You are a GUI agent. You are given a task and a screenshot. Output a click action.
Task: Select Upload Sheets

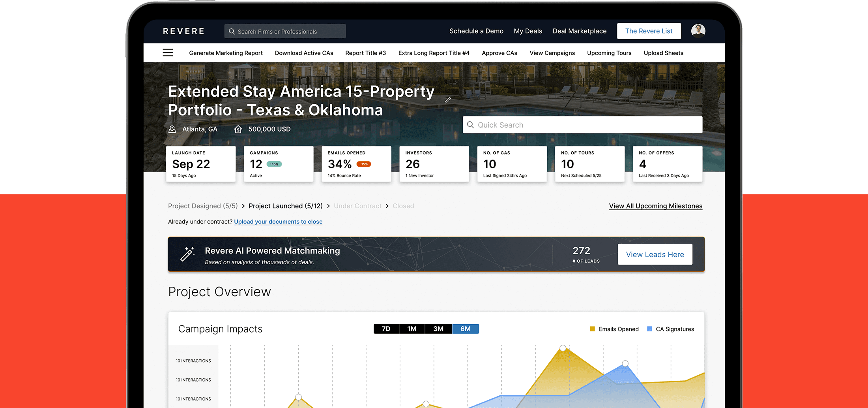pos(663,53)
